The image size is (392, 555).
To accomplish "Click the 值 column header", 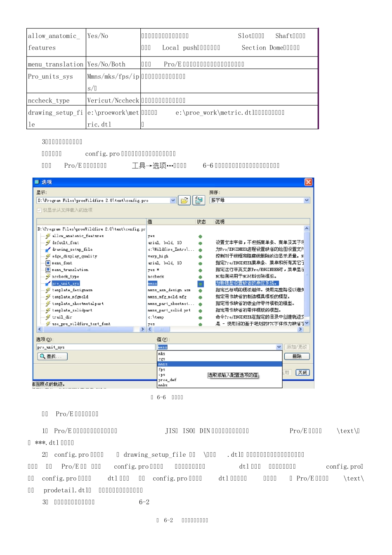I will 171,222.
